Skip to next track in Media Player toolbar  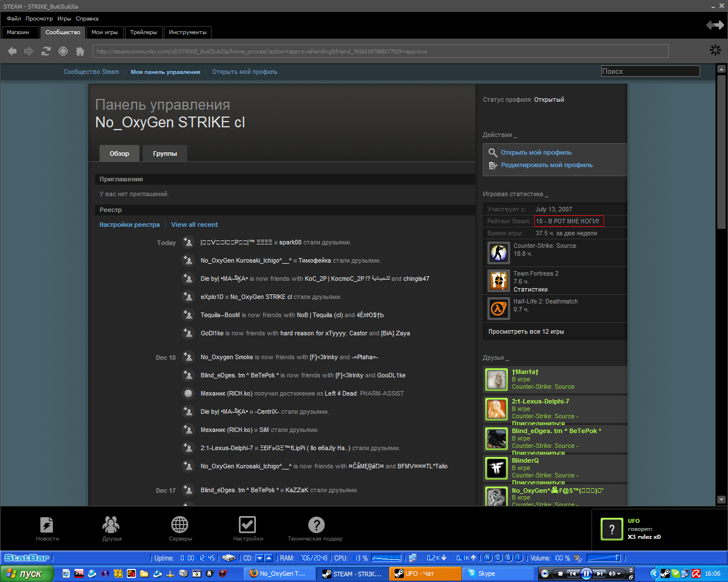coord(600,574)
